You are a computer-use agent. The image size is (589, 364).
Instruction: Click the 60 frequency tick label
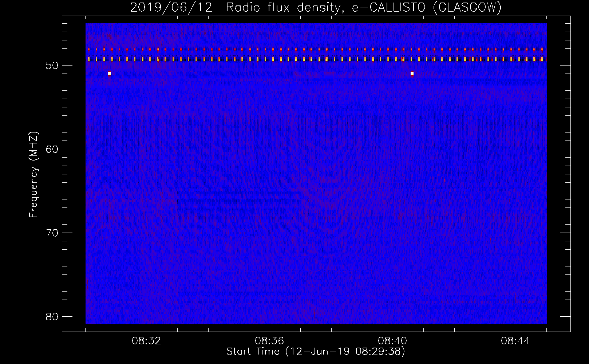[x=52, y=149]
